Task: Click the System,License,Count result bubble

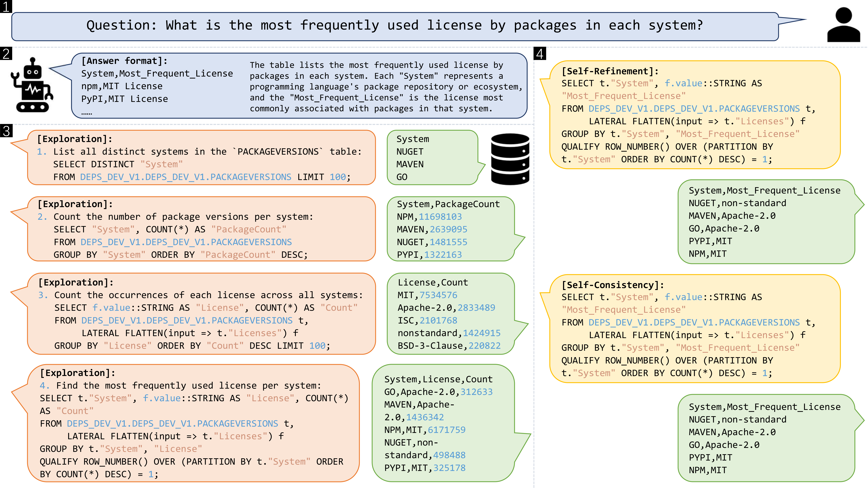Action: [x=443, y=423]
